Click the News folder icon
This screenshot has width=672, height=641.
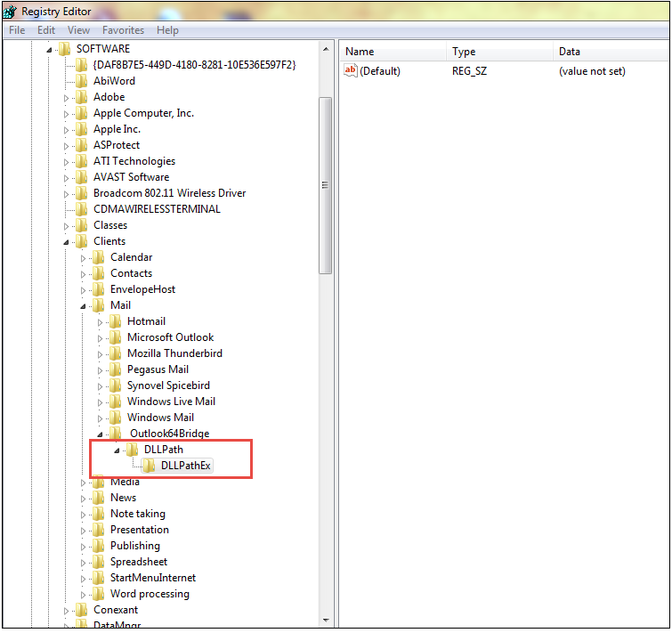click(x=99, y=498)
